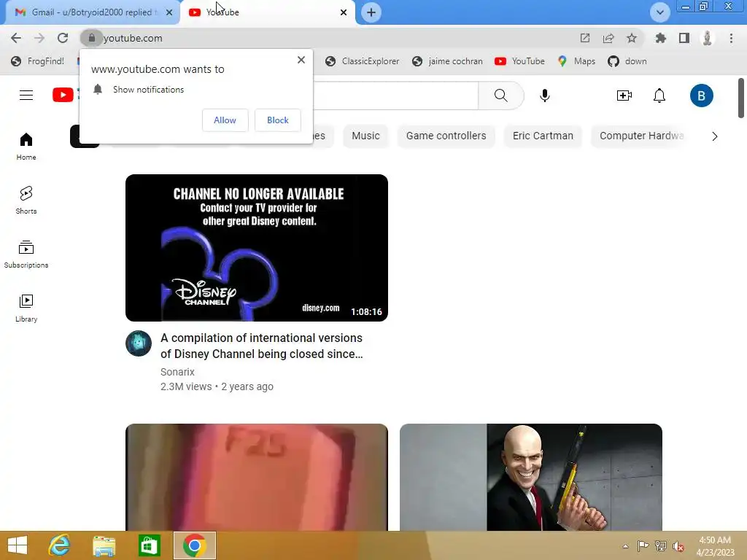Image resolution: width=747 pixels, height=560 pixels.
Task: Open the Create video camera icon
Action: [x=624, y=96]
